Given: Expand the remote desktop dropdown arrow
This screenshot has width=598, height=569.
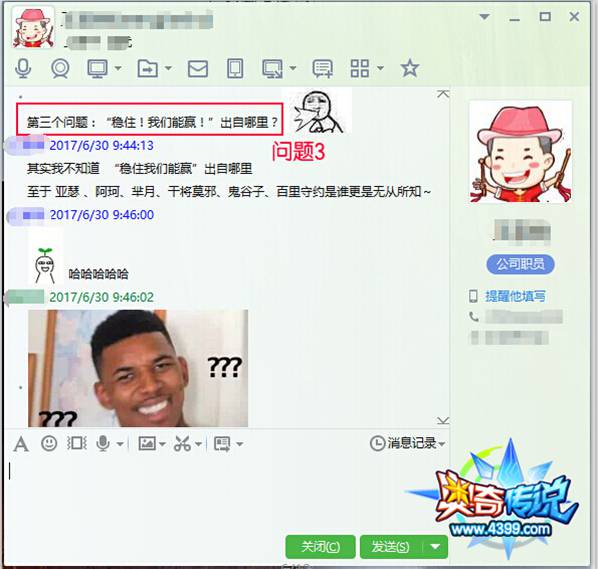Looking at the screenshot, I should point(118,68).
